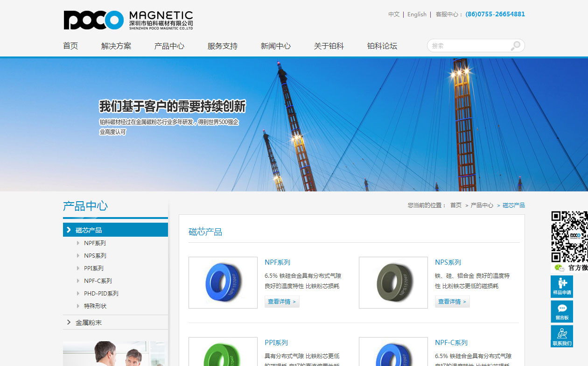Click 磁芯产品 in the breadcrumb
Image resolution: width=588 pixels, height=366 pixels.
click(514, 205)
